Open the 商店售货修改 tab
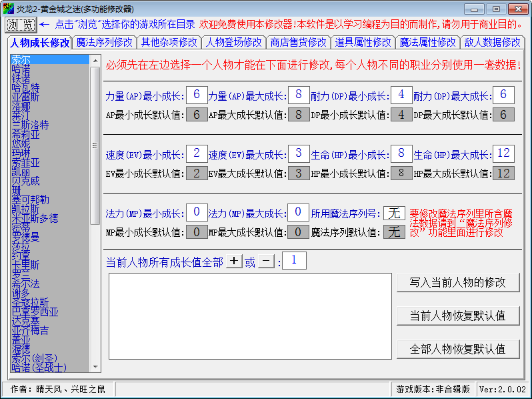Viewport: 532px width, 399px height. click(x=298, y=43)
